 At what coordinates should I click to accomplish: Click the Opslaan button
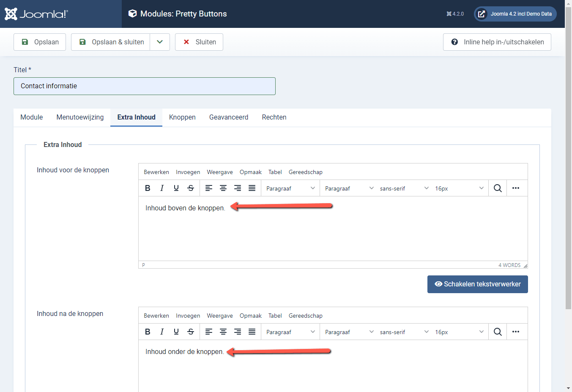pyautogui.click(x=39, y=42)
